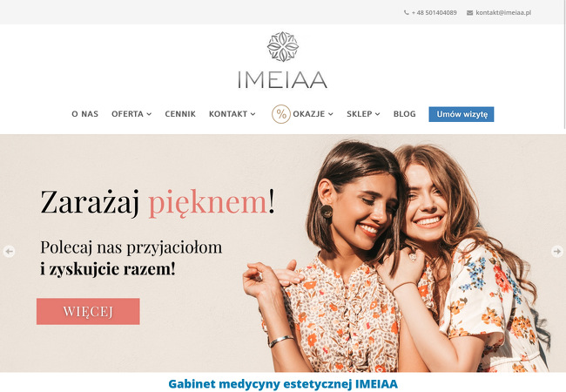Image resolution: width=566 pixels, height=392 pixels.
Task: Click the IMEIAA wordmark text
Action: (x=282, y=80)
